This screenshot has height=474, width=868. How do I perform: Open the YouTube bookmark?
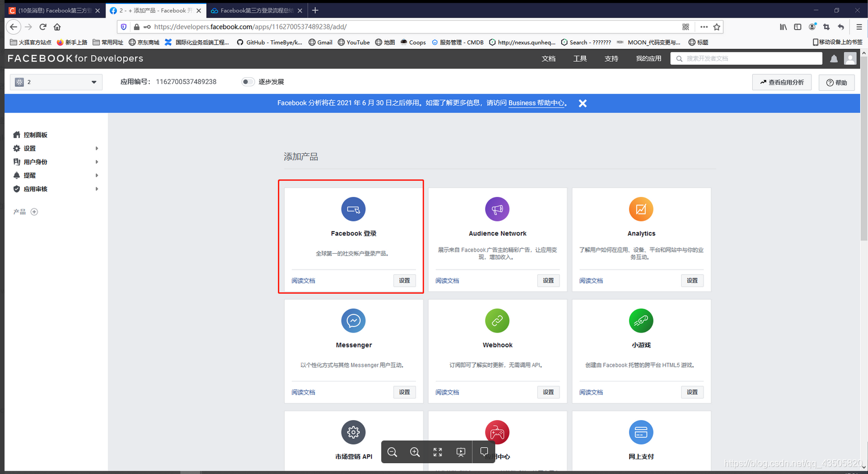[x=353, y=42]
